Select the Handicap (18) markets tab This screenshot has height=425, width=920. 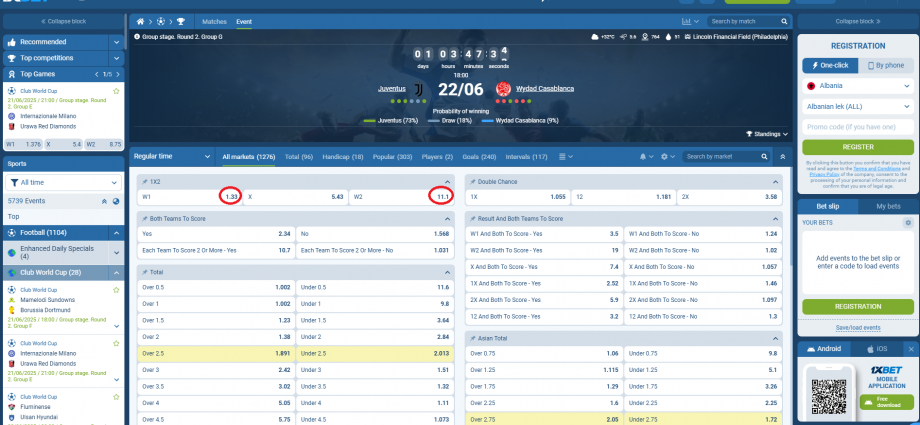[343, 157]
